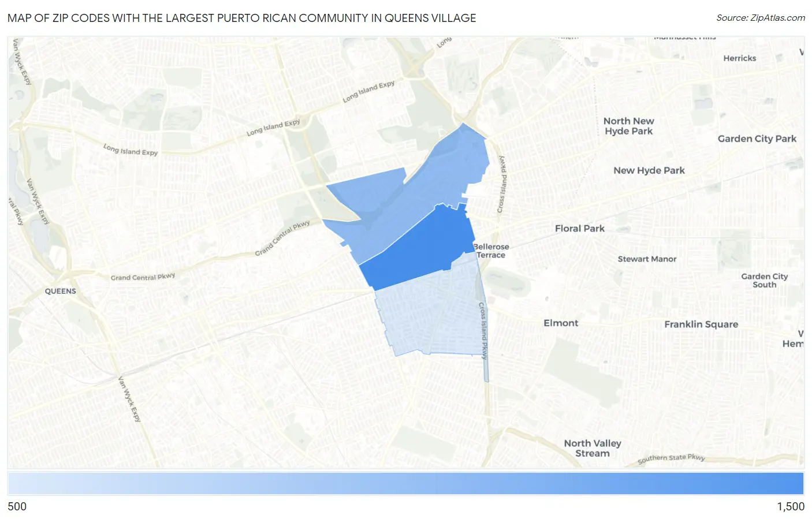Click the 'North Valley Stream' map label
Image resolution: width=812 pixels, height=519 pixels.
pos(593,448)
